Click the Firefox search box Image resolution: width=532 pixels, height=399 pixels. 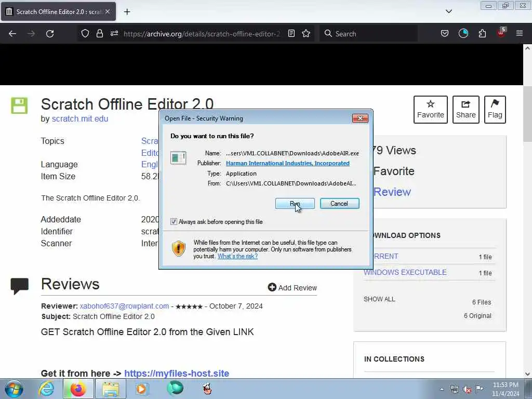tap(368, 34)
